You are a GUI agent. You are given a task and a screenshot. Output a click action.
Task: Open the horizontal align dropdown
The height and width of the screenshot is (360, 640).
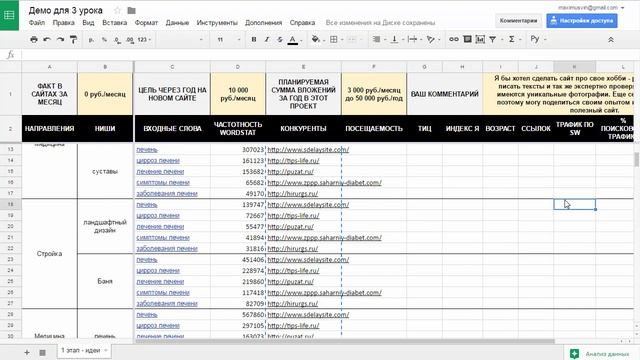pyautogui.click(x=379, y=40)
